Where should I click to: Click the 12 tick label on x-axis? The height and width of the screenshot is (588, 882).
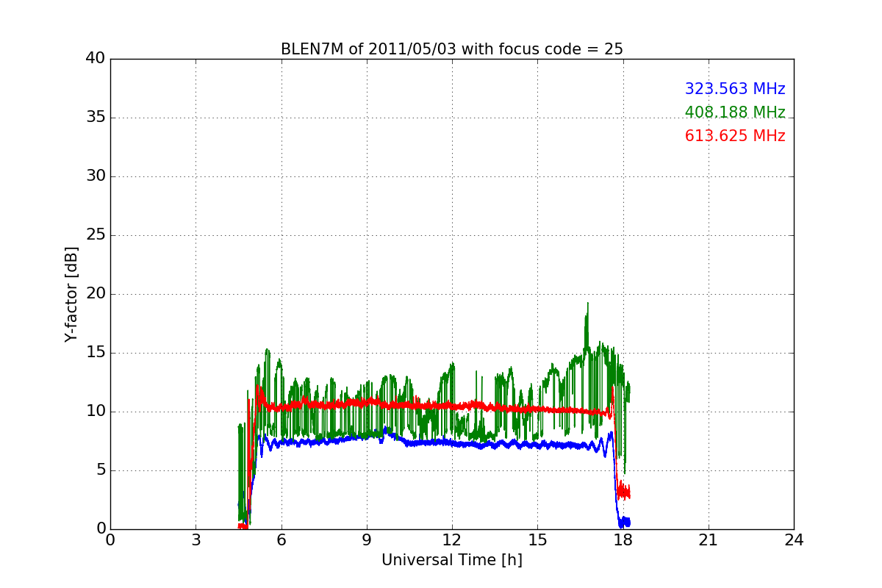point(451,540)
